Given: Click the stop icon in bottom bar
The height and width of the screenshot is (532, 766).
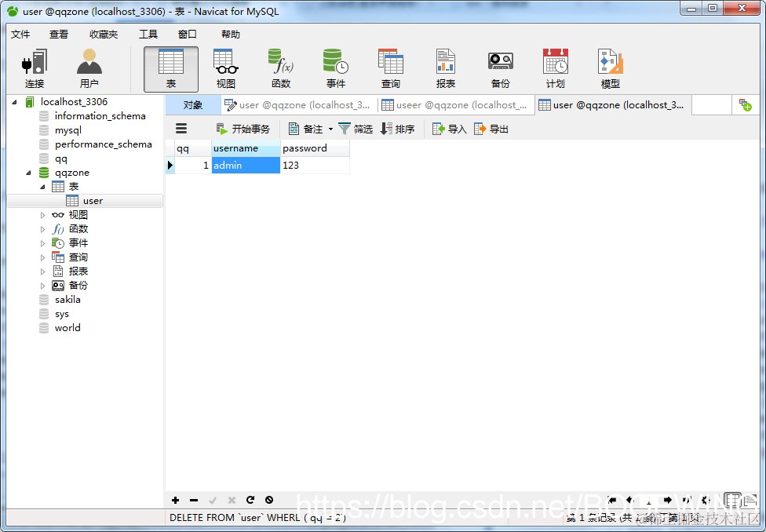Looking at the screenshot, I should (268, 500).
